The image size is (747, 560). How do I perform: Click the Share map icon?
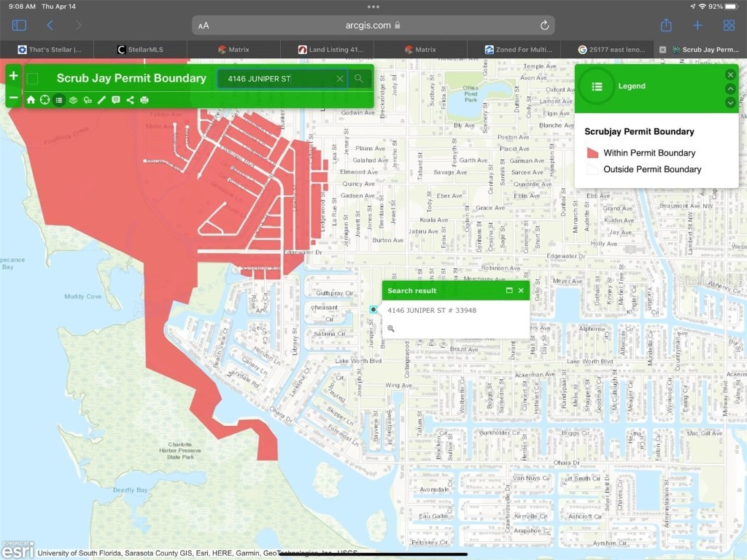(x=130, y=100)
